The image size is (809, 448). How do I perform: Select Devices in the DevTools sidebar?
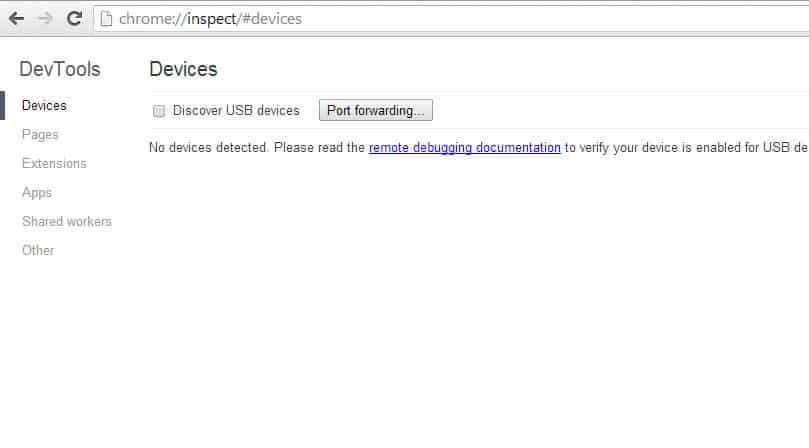click(x=44, y=106)
